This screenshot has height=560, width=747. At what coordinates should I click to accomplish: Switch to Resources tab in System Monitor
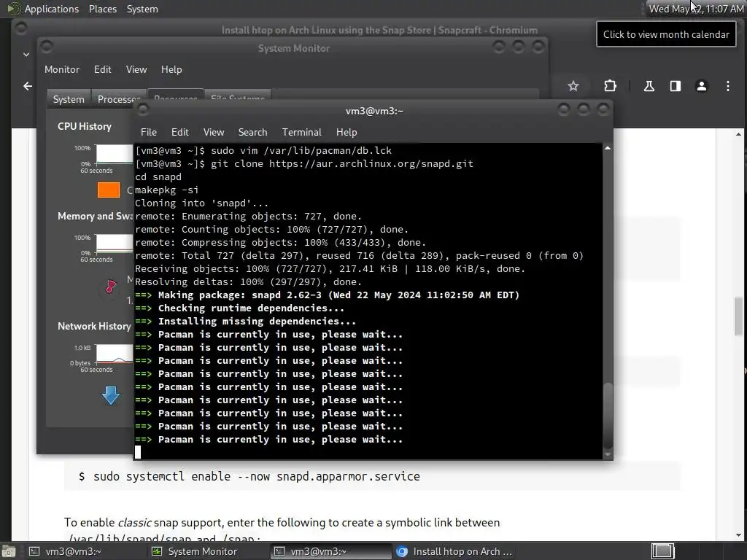(176, 94)
